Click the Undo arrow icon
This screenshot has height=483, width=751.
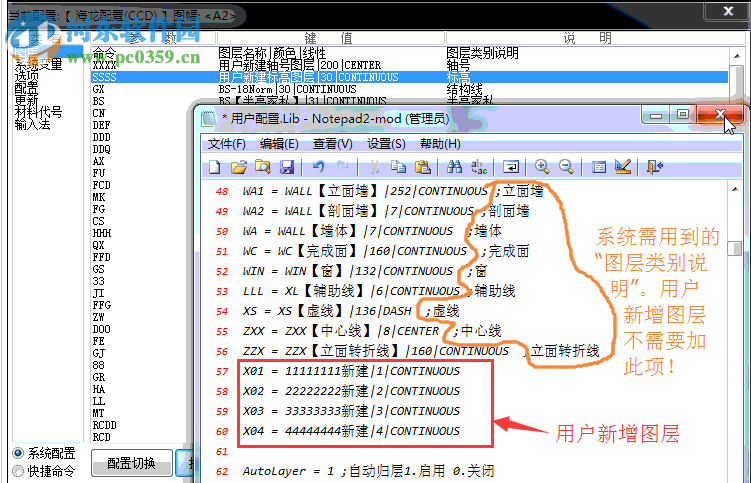[318, 167]
